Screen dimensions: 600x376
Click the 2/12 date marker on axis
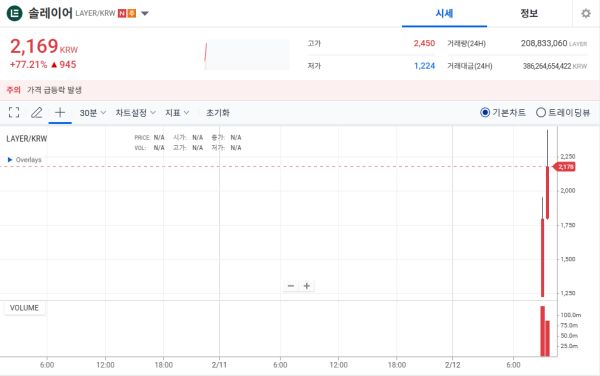[452, 365]
